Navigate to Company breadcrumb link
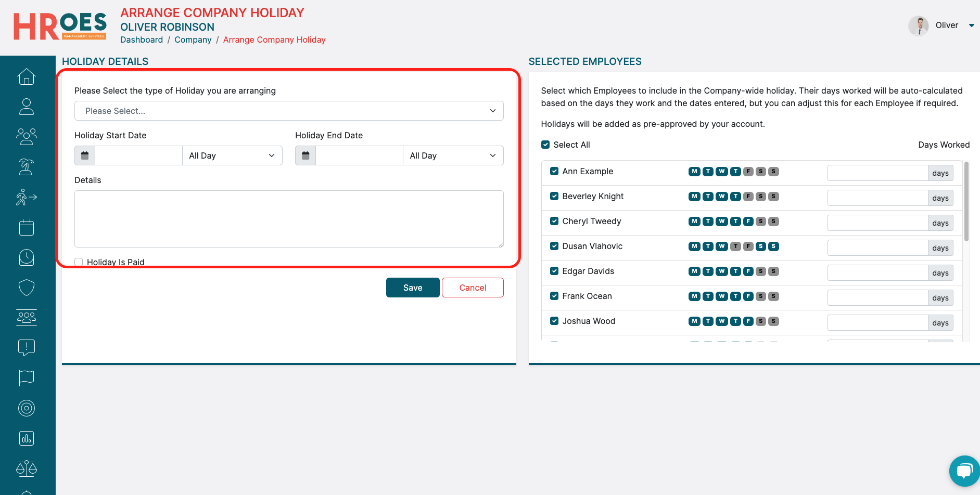This screenshot has height=495, width=980. (x=193, y=40)
